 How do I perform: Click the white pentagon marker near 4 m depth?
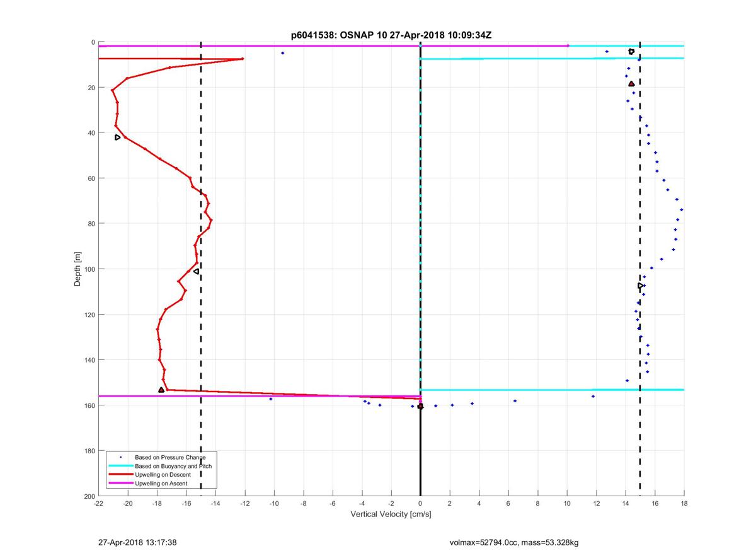tap(631, 52)
